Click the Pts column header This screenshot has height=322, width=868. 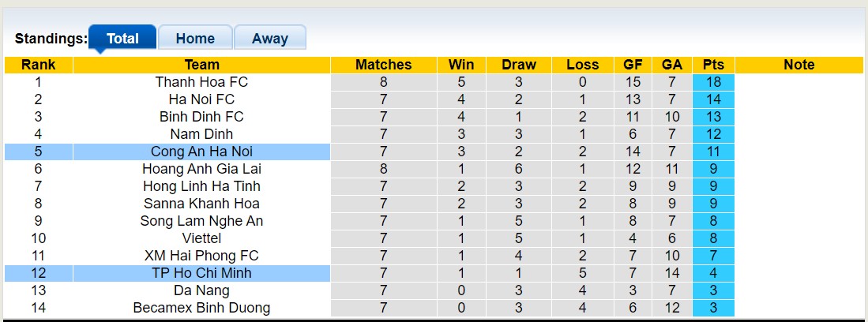(x=713, y=65)
